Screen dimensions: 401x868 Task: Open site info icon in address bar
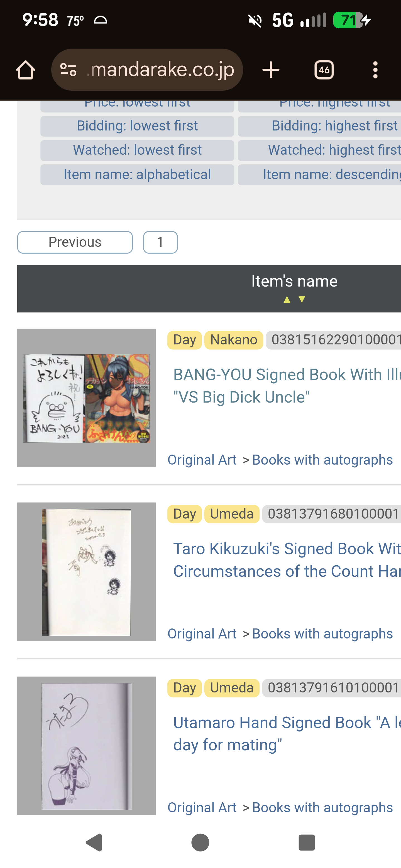(x=68, y=70)
